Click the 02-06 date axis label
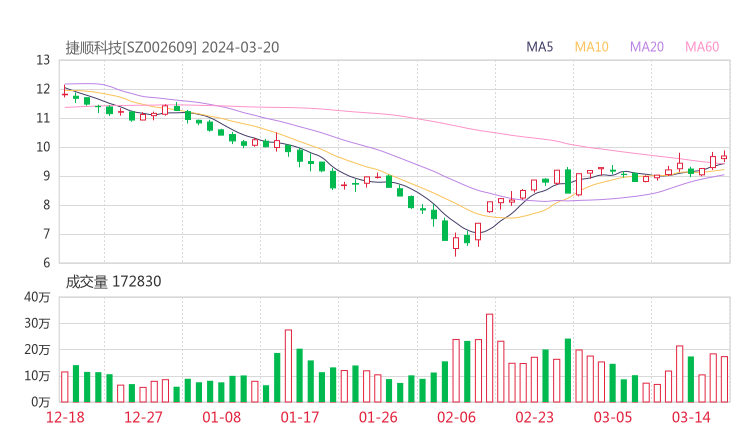Viewport: 740px width, 440px height. tap(456, 417)
